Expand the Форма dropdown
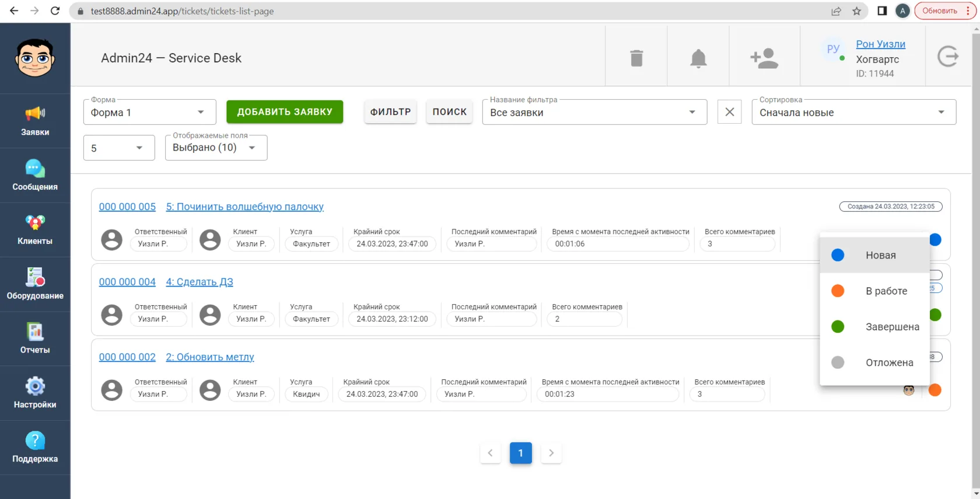The image size is (980, 499). click(x=150, y=112)
